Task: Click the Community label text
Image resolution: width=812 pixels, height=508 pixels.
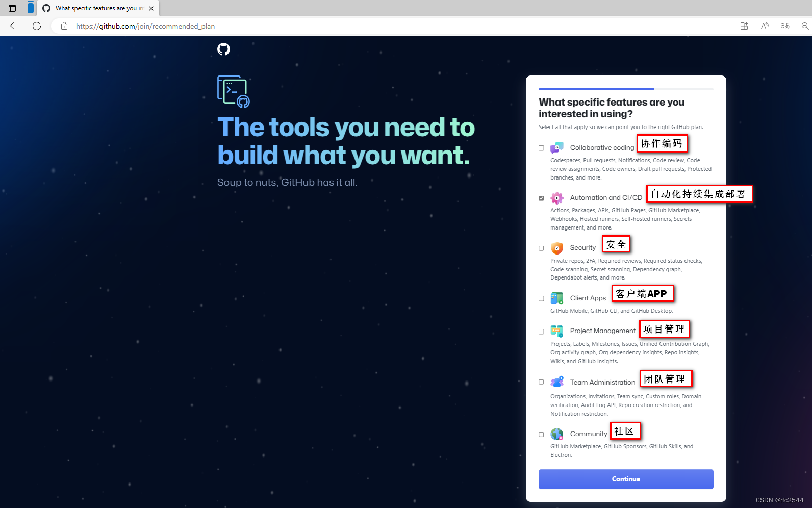Action: pos(589,434)
